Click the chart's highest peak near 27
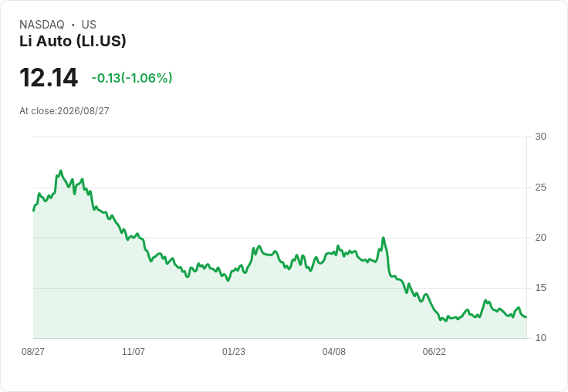This screenshot has height=392, width=568. (x=60, y=171)
